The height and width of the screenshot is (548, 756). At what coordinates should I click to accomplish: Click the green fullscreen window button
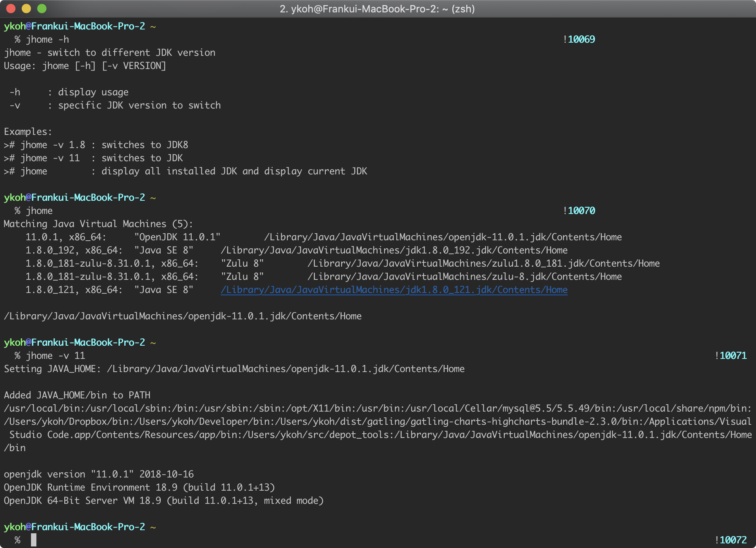click(42, 9)
